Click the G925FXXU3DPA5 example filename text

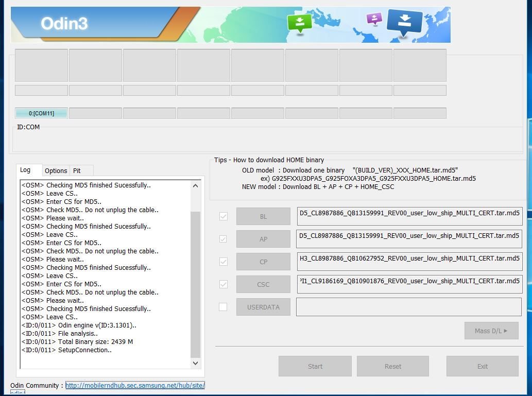point(374,179)
